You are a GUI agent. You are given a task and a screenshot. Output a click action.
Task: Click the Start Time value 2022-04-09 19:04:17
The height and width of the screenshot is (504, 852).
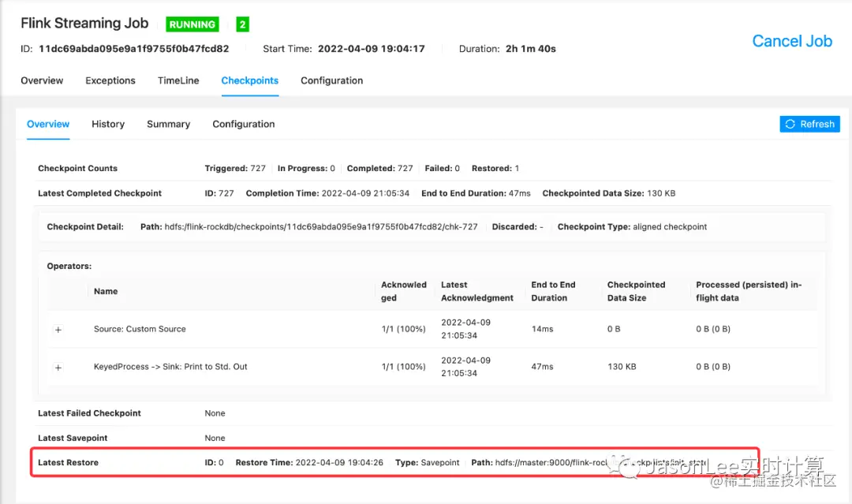(371, 49)
